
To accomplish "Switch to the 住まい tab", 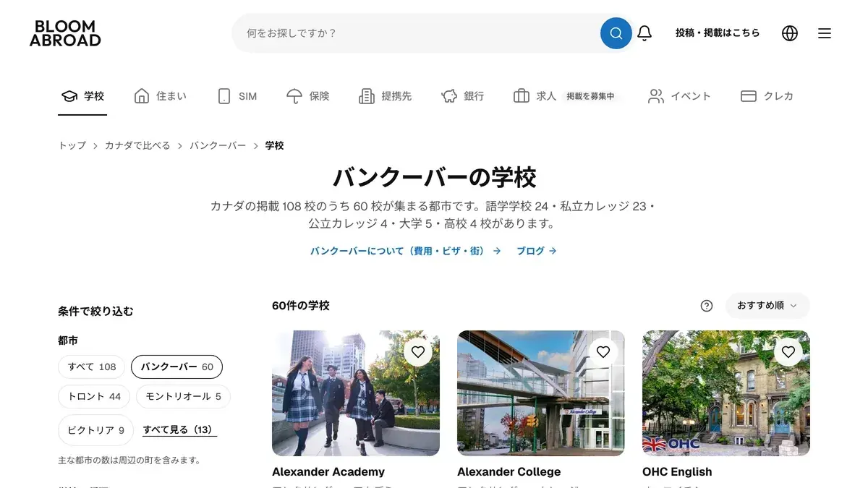I will [160, 96].
